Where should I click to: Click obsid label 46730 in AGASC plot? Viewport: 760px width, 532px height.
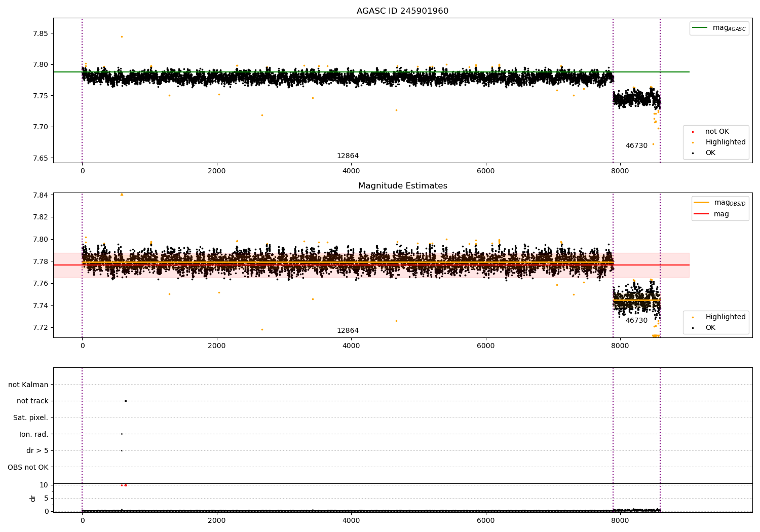pos(636,146)
